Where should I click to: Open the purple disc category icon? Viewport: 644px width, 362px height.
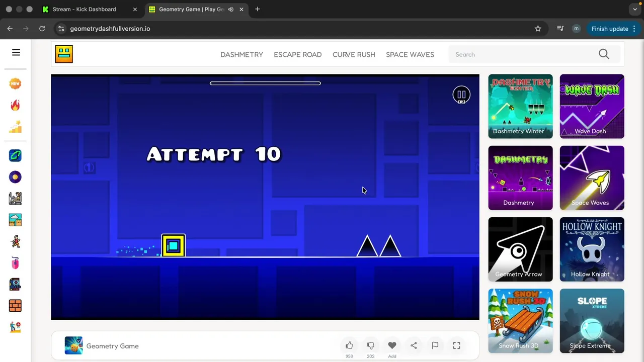[15, 177]
